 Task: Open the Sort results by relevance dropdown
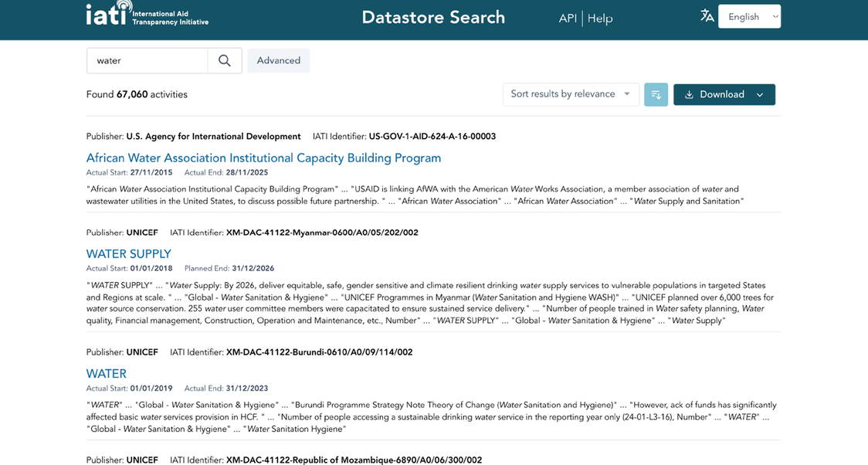pos(571,94)
